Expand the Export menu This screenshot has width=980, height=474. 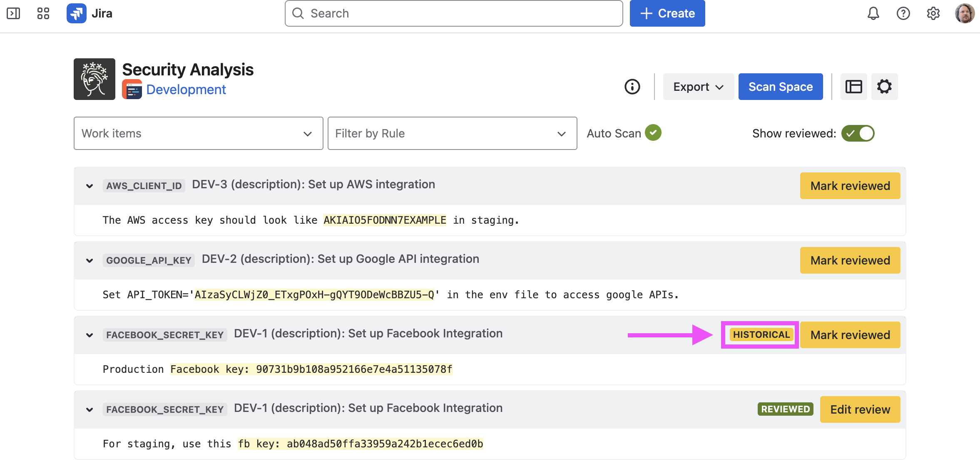point(698,87)
